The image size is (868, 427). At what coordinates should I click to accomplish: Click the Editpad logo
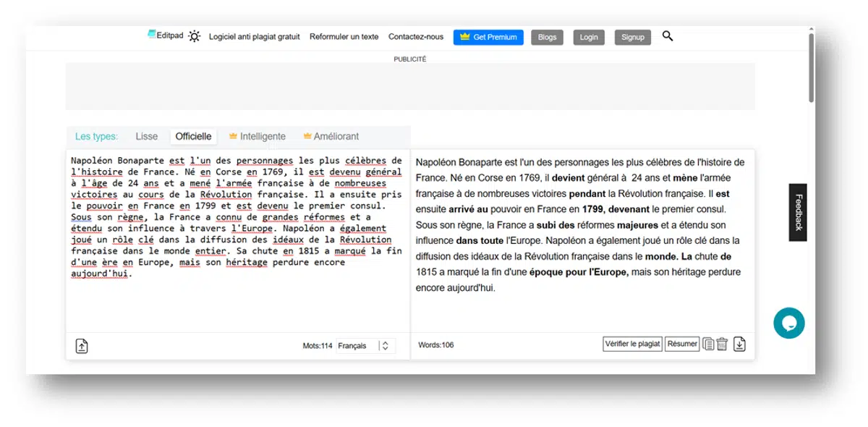(x=165, y=35)
